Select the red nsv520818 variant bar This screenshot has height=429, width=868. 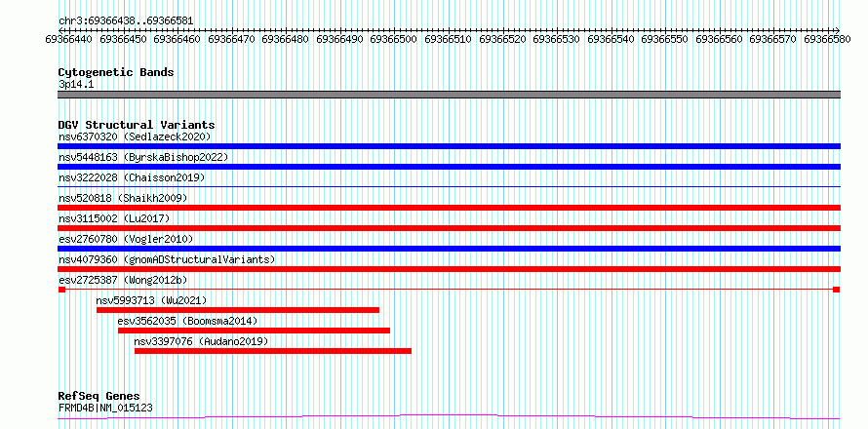pos(449,208)
